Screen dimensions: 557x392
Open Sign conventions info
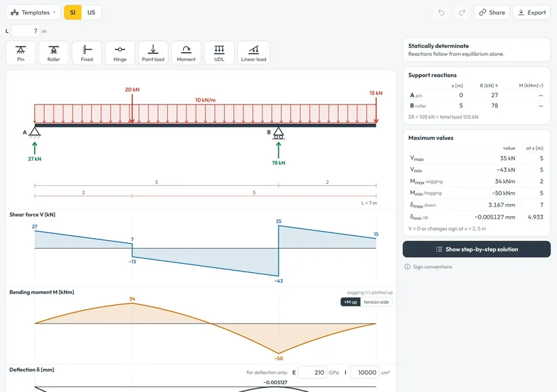coord(428,267)
